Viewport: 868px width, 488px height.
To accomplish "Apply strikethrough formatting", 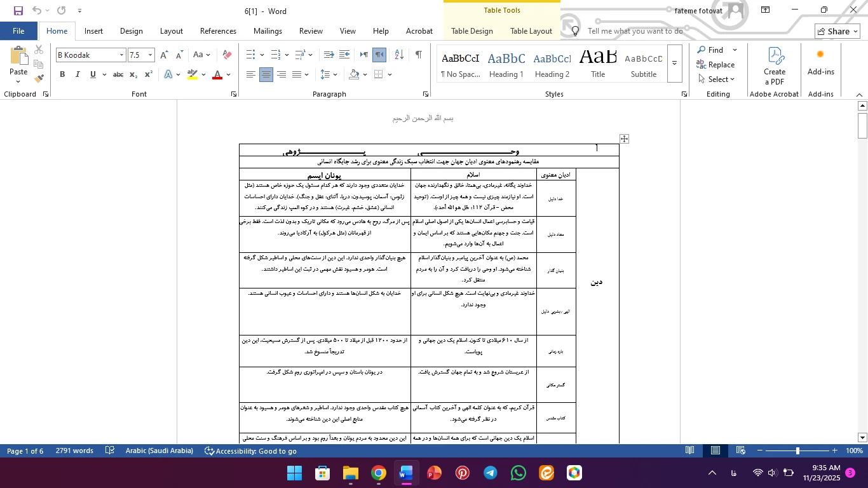I will 118,75.
